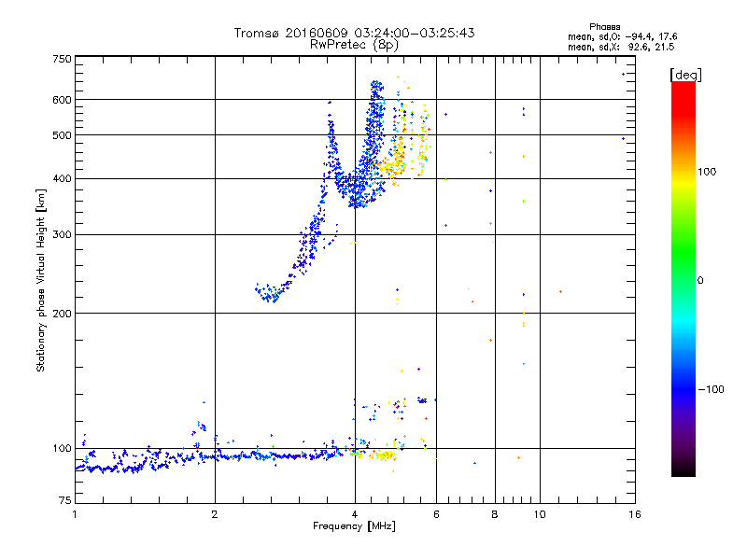
Task: Click the x-axis label '8'
Action: [x=495, y=514]
